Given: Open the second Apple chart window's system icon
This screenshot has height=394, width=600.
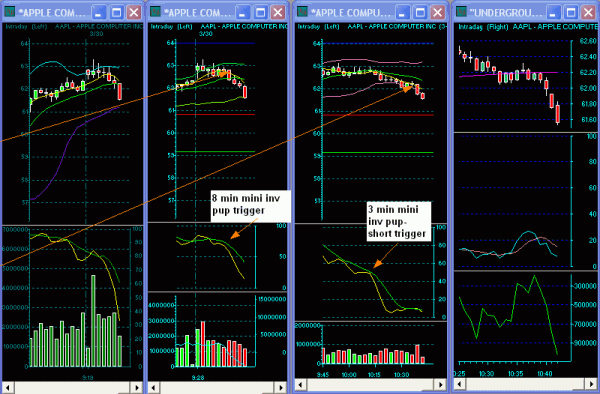Looking at the screenshot, I should [x=155, y=12].
